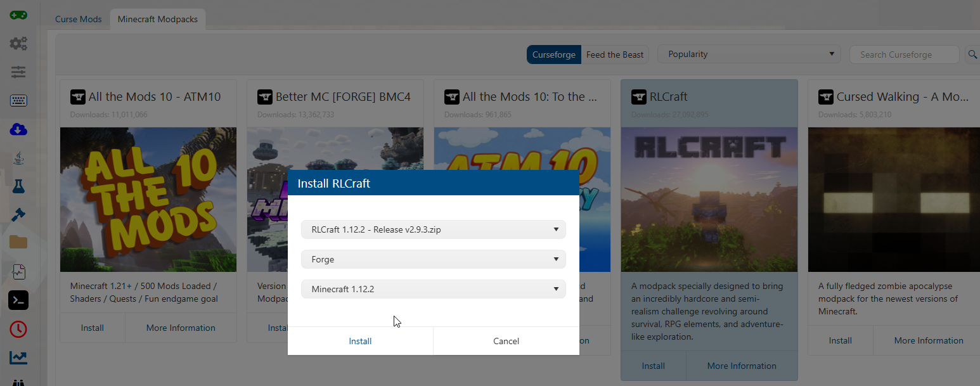This screenshot has width=980, height=386.
Task: Open the terminal console icon
Action: point(18,300)
